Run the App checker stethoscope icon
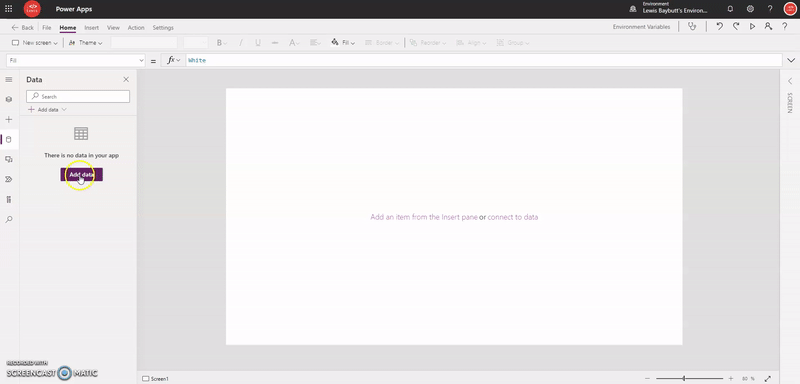The height and width of the screenshot is (384, 800). (692, 27)
